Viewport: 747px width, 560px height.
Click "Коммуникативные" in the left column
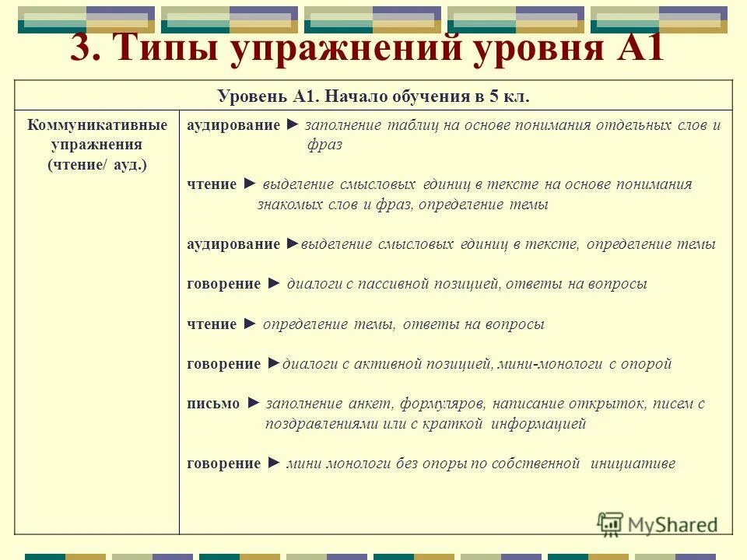pos(97,124)
